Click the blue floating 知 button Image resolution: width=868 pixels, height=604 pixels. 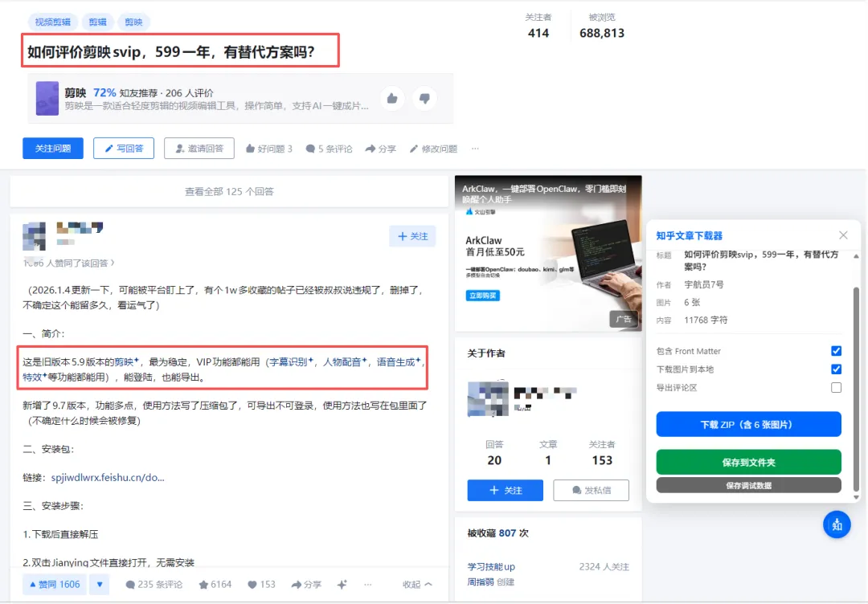point(837,524)
